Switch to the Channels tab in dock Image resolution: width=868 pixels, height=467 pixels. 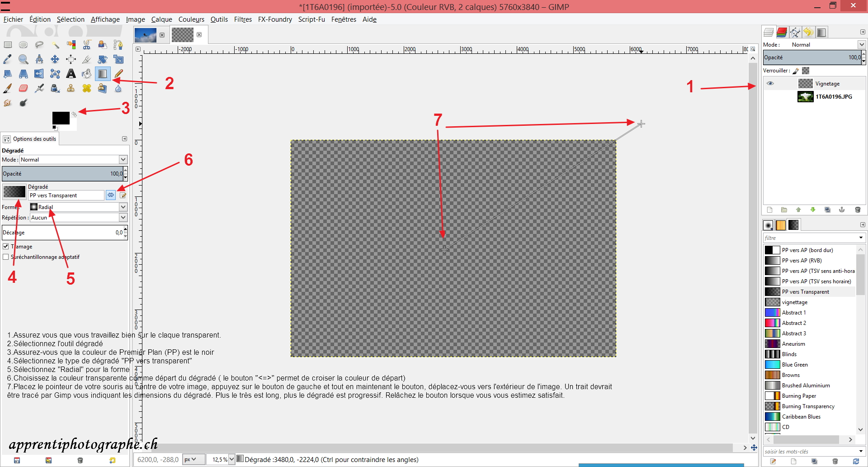coord(782,32)
